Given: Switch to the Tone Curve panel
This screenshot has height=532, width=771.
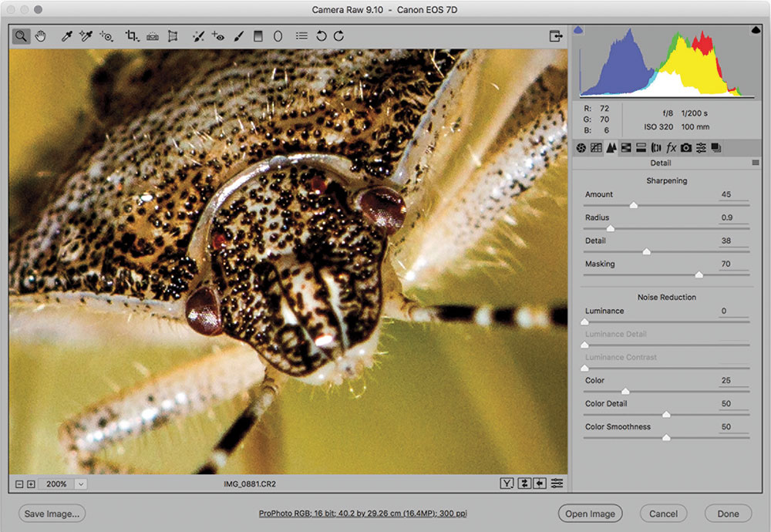Looking at the screenshot, I should tap(596, 148).
